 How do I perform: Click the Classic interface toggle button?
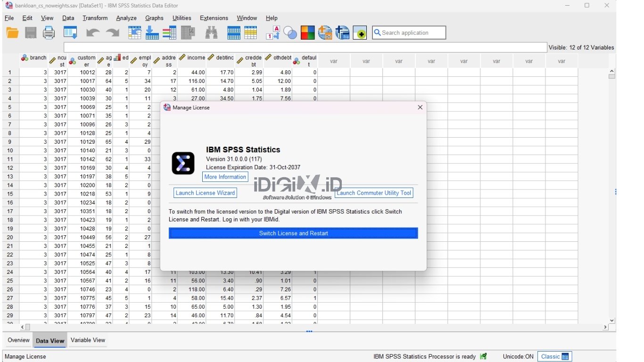555,356
